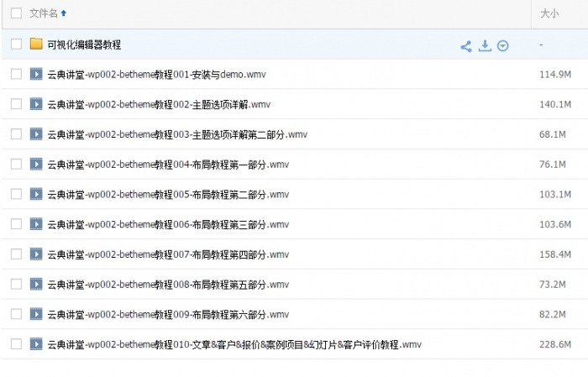This screenshot has width=588, height=377.
Task: Click the size value 76.1M
Action: point(553,164)
